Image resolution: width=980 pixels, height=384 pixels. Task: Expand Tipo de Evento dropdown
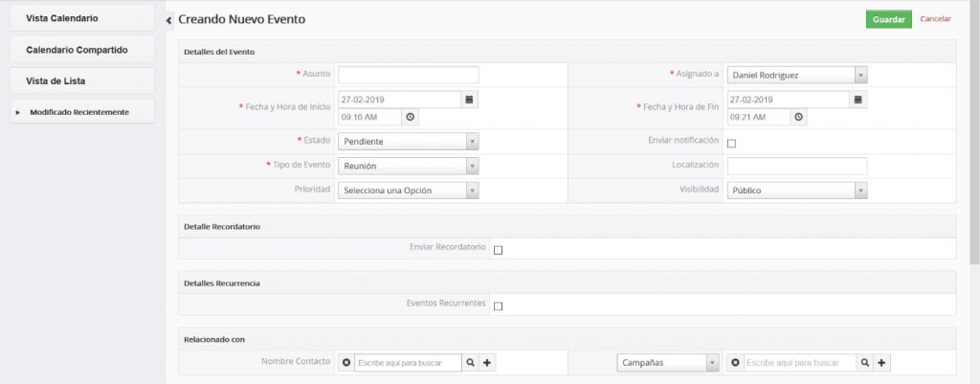click(x=409, y=166)
